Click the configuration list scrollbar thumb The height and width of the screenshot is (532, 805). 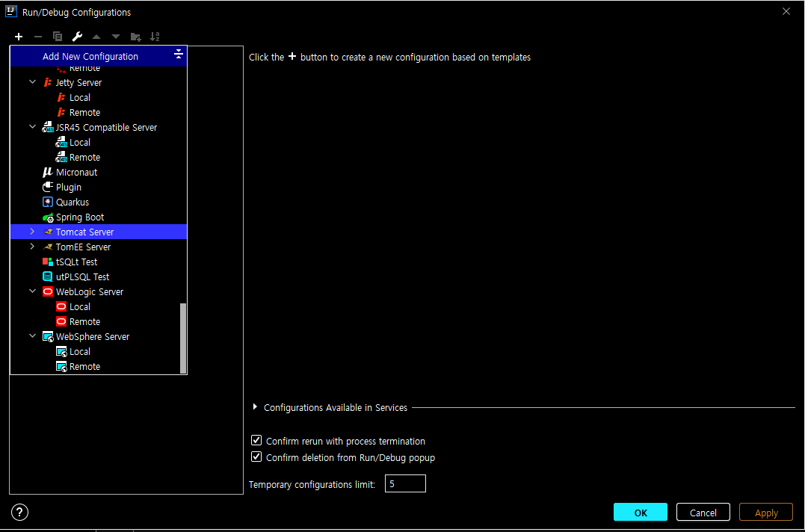[183, 338]
